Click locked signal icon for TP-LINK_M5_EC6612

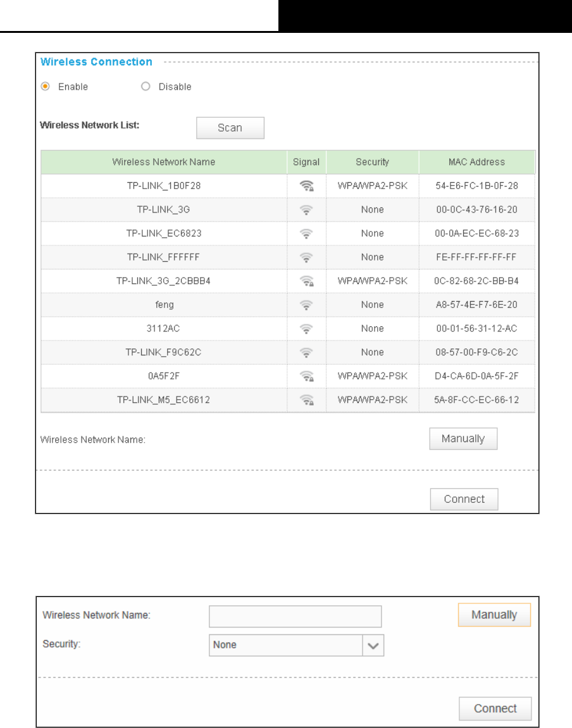(306, 400)
